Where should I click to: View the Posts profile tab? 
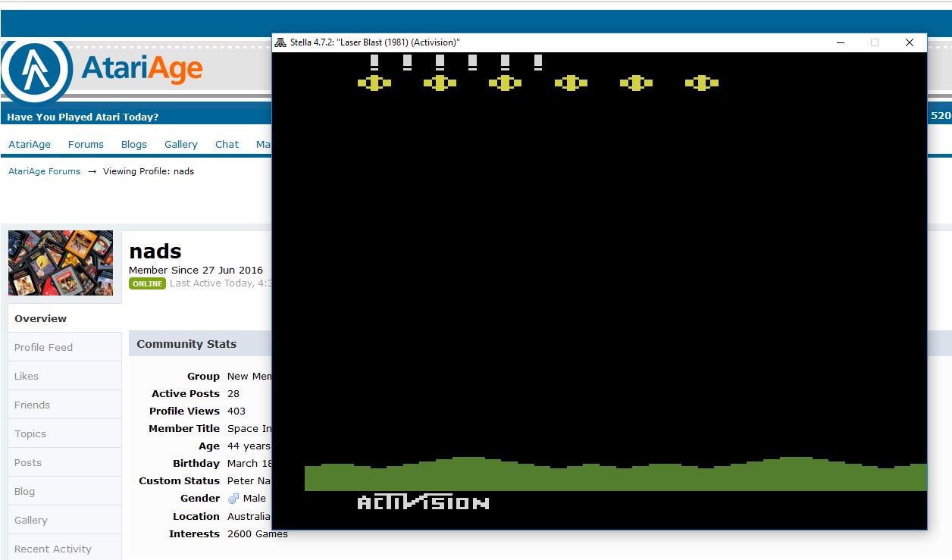click(65, 462)
